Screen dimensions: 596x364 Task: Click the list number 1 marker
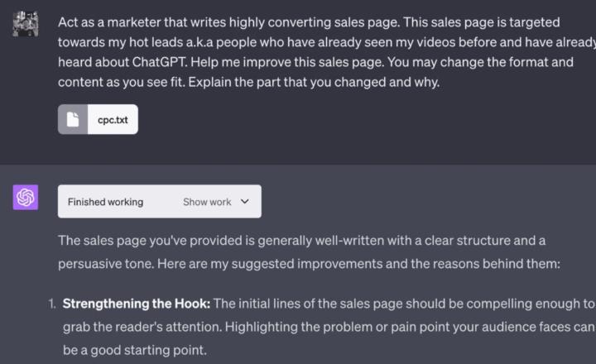[50, 304]
